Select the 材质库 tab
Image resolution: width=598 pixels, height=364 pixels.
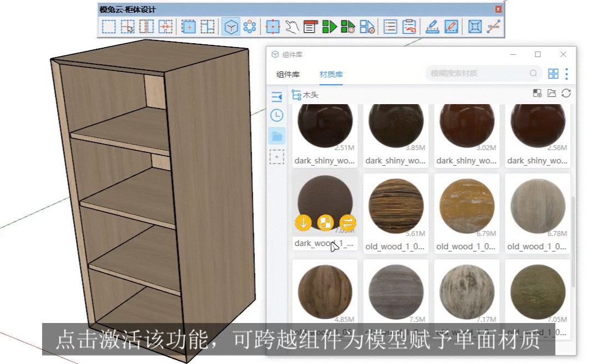[331, 74]
